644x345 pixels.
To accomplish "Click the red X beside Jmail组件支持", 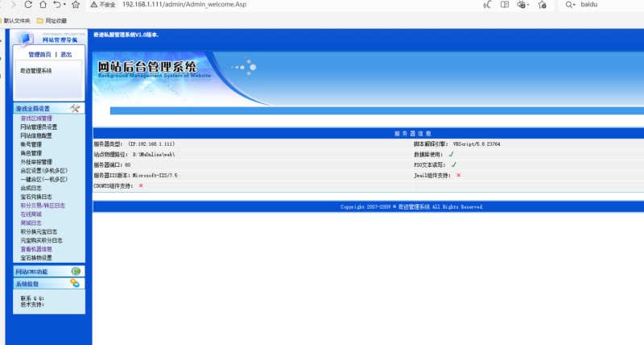I will pyautogui.click(x=458, y=175).
